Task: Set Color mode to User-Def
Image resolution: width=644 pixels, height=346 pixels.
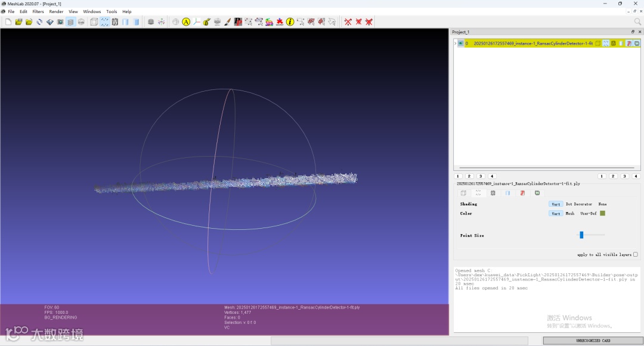Action: 588,214
